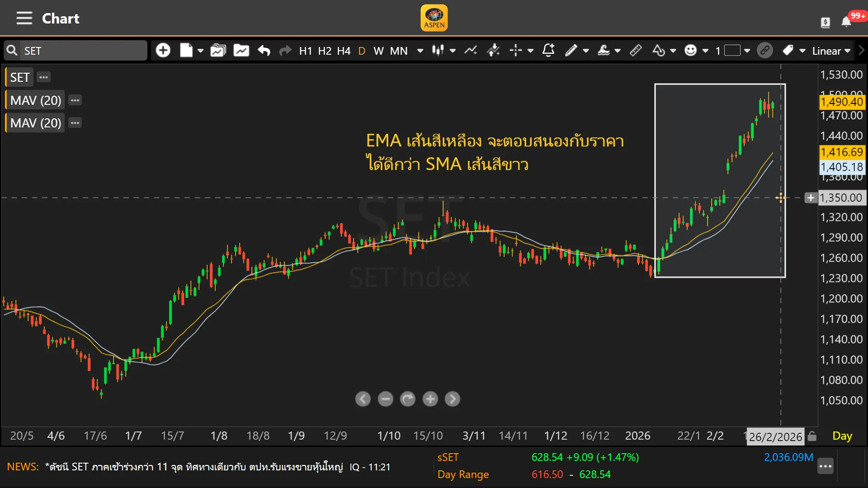Viewport: 868px width, 488px height.
Task: Expand the Linear scale dropdown
Action: (x=831, y=51)
